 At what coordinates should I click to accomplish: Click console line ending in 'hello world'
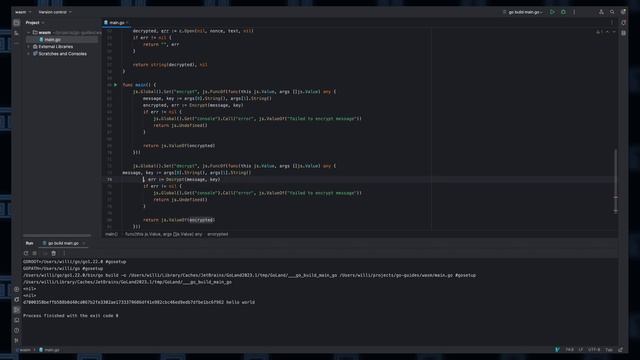click(139, 302)
